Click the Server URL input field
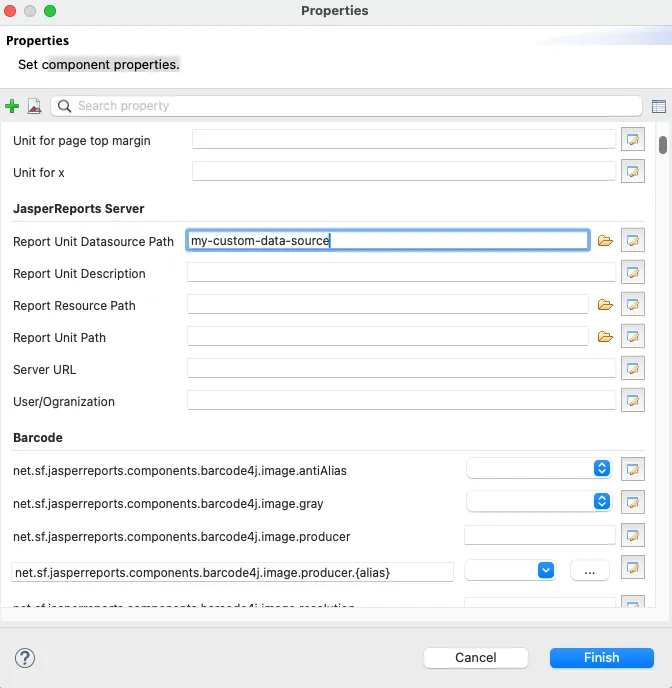This screenshot has height=688, width=672. click(401, 369)
